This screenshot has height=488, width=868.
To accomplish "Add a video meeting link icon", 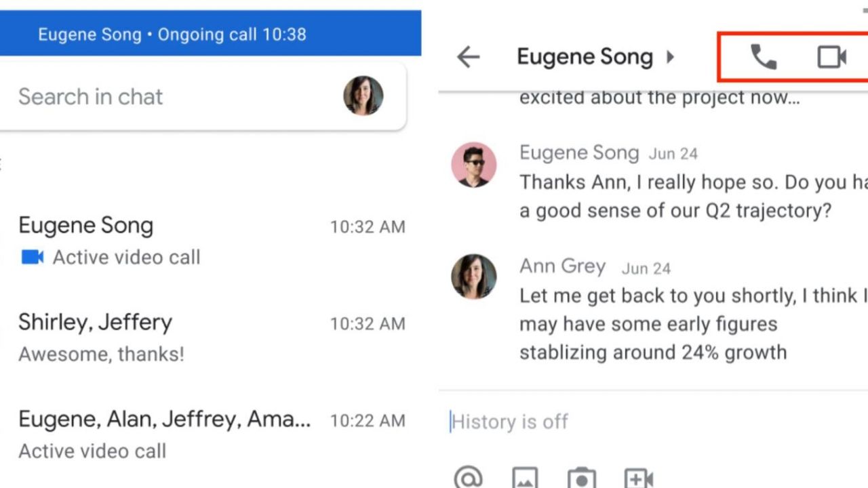I will click(638, 479).
